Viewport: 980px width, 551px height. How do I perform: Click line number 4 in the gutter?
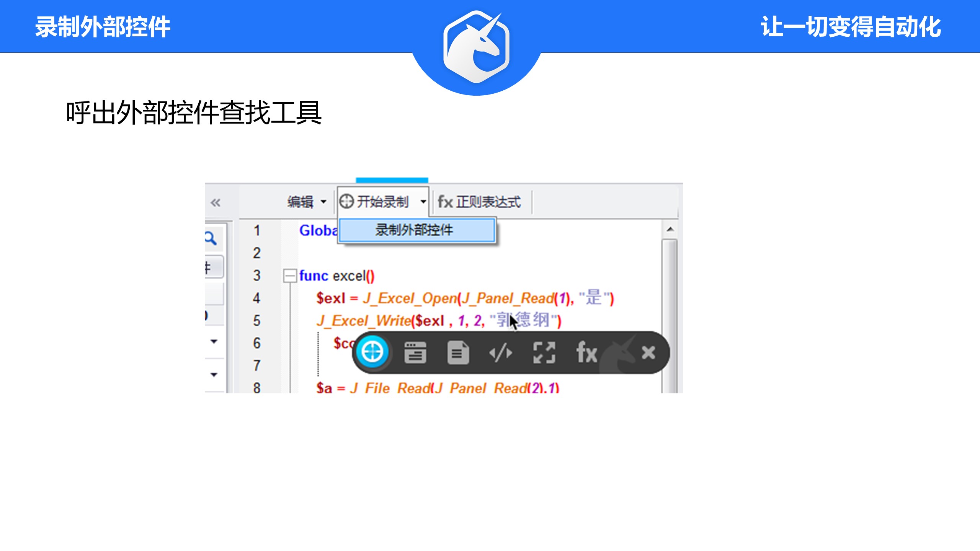(x=256, y=298)
